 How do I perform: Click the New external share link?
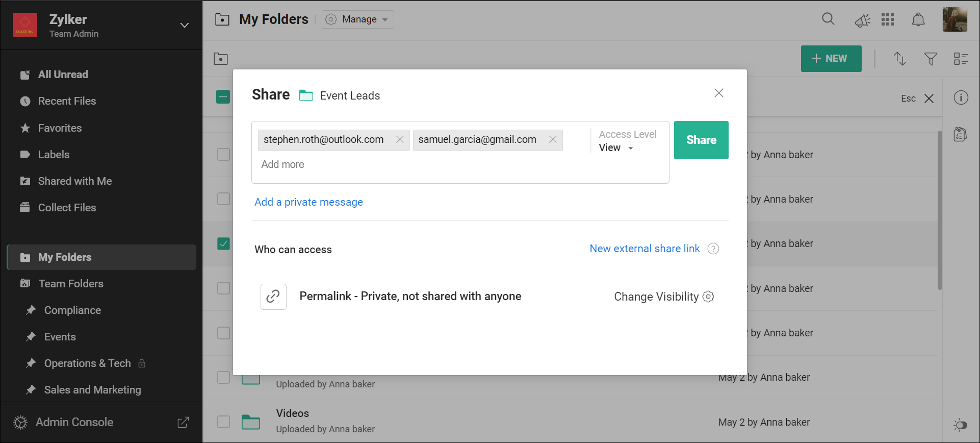coord(644,249)
